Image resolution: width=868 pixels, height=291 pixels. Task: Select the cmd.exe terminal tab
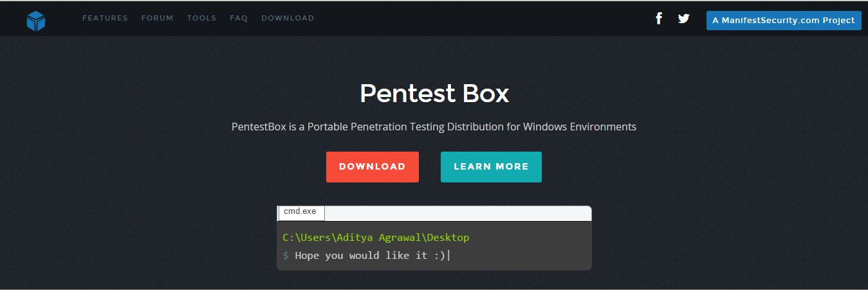point(301,213)
